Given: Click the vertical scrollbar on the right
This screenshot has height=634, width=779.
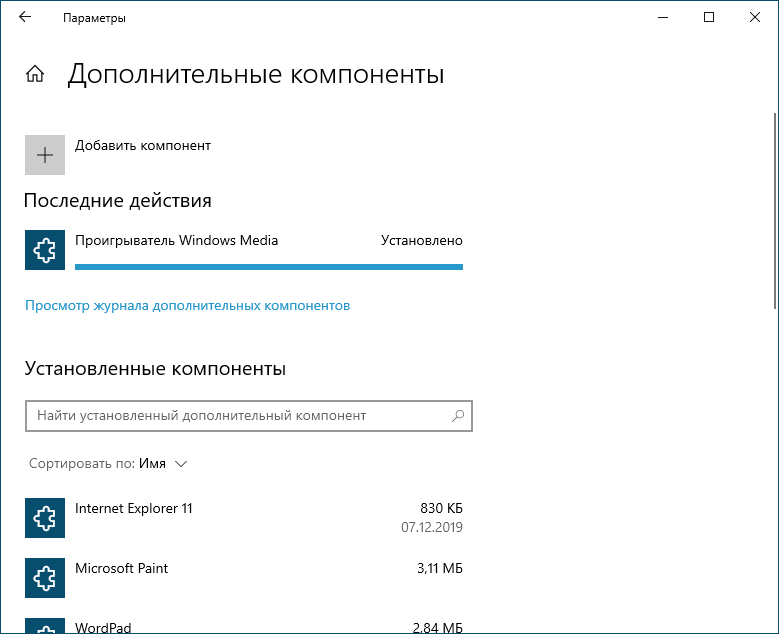Looking at the screenshot, I should (775, 211).
